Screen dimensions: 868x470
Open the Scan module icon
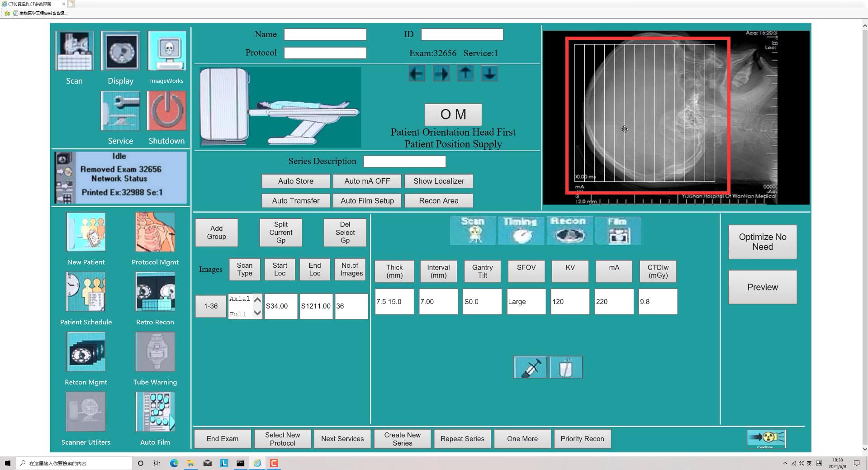point(74,51)
